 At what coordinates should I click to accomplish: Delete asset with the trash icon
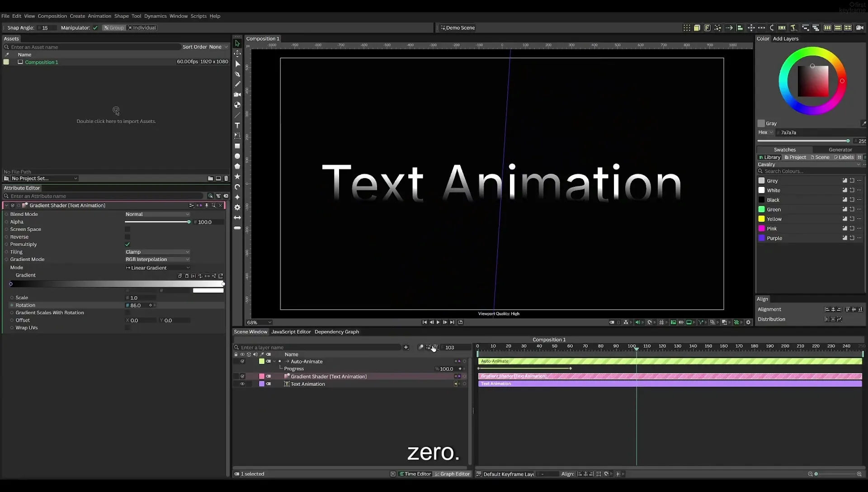click(x=226, y=179)
